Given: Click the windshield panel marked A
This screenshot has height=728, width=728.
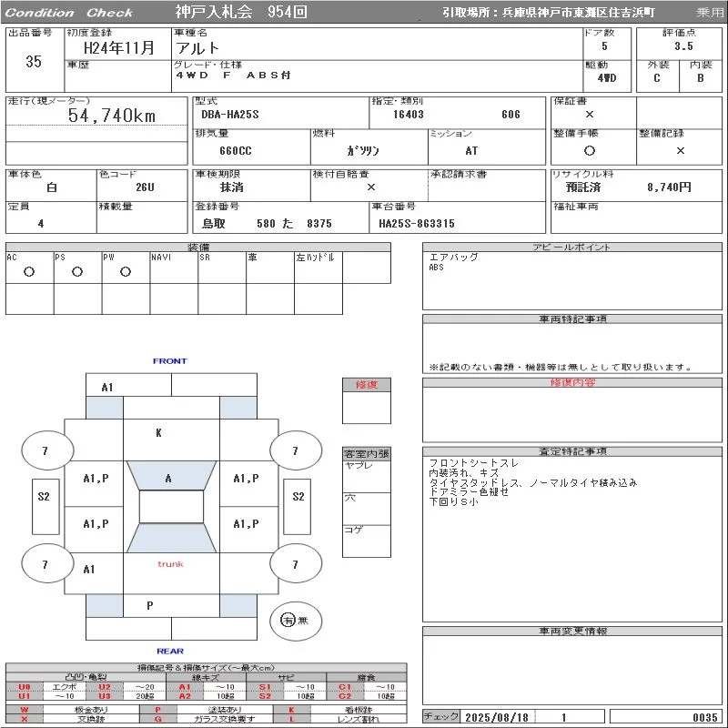Looking at the screenshot, I should click(x=171, y=475).
